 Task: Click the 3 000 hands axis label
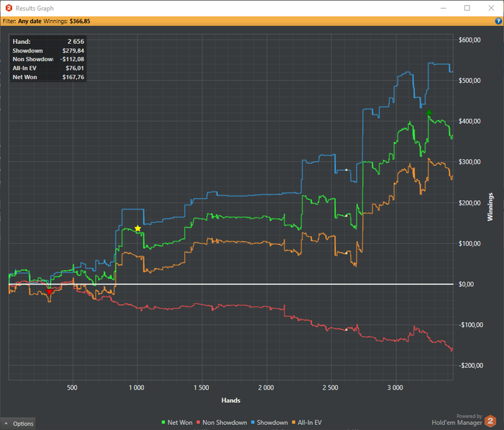(395, 388)
